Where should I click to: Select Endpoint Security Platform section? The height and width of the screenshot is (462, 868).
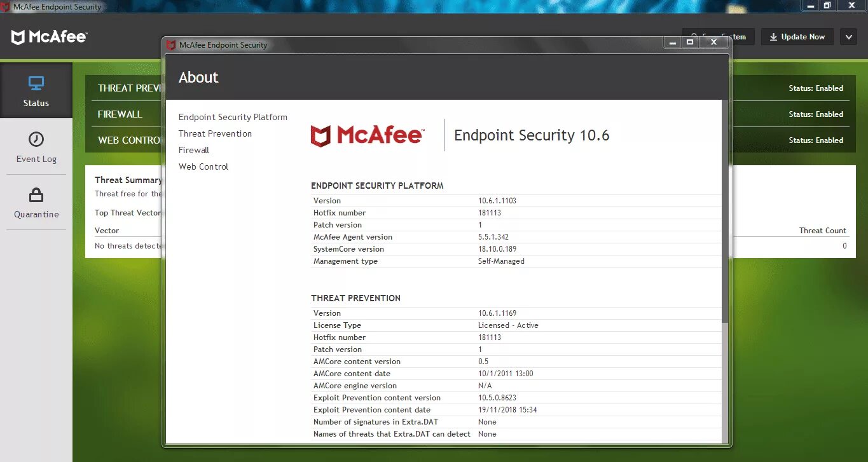[233, 117]
